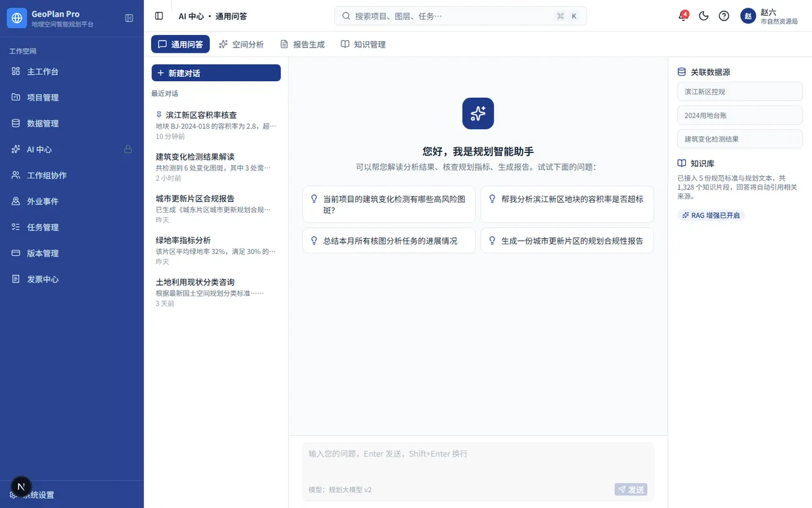Click the book icon beside 知识库
812x508 pixels.
tap(682, 163)
